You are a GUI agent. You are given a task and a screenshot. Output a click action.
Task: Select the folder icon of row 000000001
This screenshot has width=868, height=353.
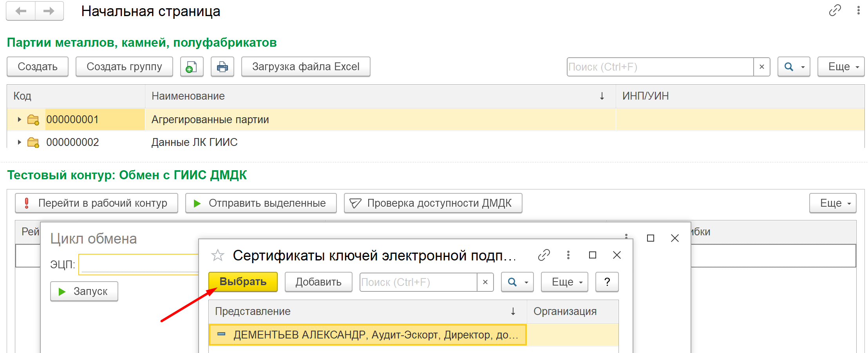pyautogui.click(x=33, y=120)
